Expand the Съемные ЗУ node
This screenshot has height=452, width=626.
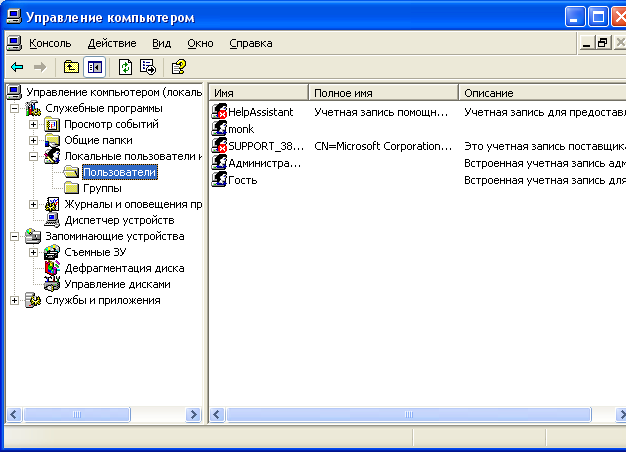tap(34, 252)
